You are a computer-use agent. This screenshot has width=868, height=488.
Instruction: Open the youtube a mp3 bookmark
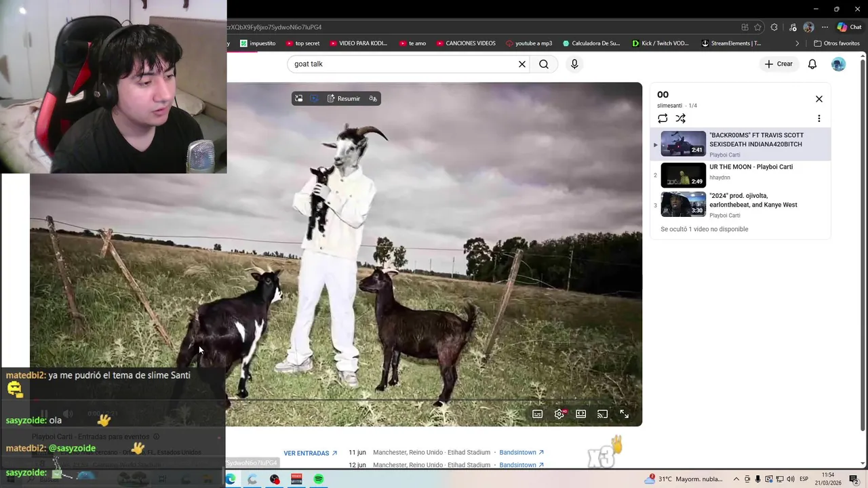[528, 43]
